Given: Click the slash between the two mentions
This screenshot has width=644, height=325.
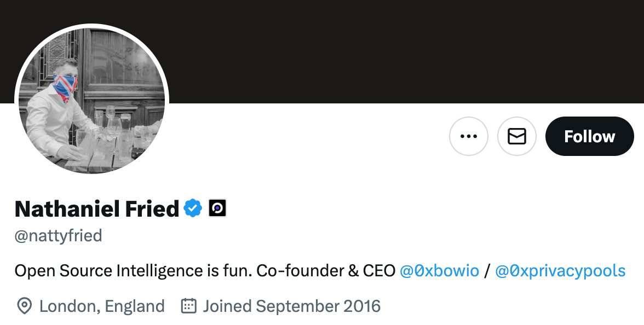Looking at the screenshot, I should 487,271.
